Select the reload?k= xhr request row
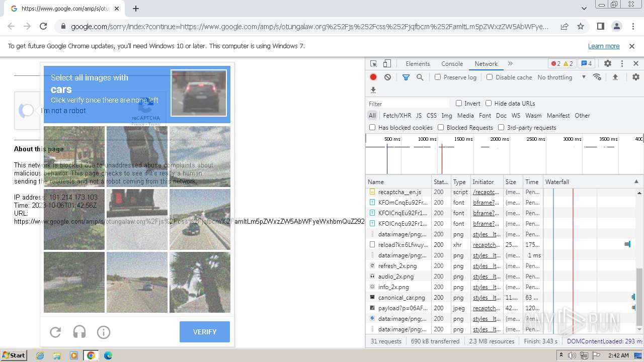Image resolution: width=644 pixels, height=362 pixels. (504, 245)
